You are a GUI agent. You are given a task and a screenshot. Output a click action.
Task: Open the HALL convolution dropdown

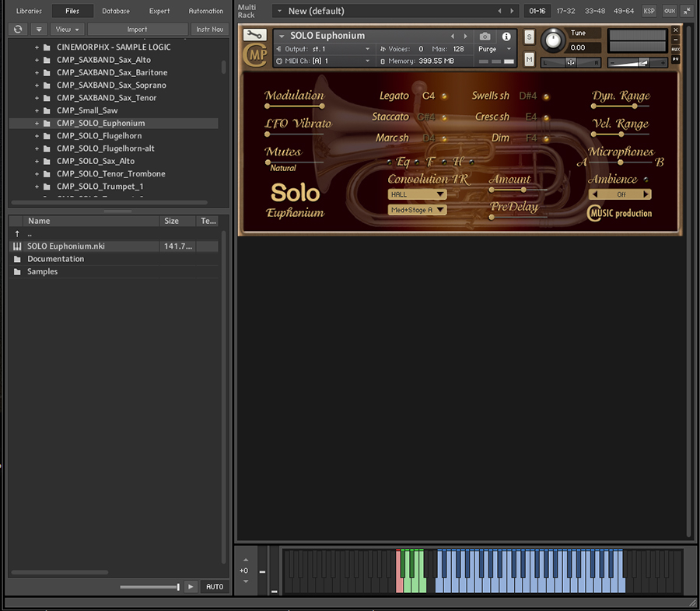[x=417, y=194]
